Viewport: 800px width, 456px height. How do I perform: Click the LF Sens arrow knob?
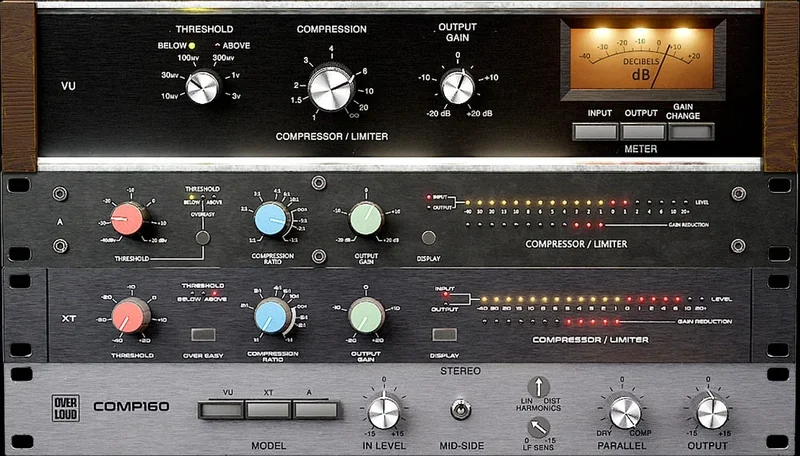(538, 427)
